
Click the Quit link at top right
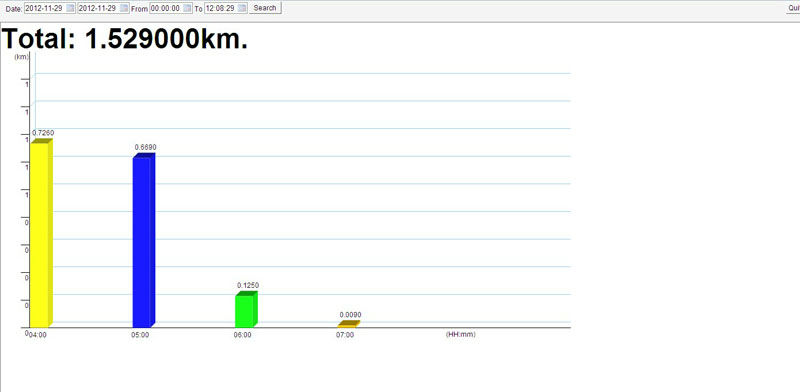(x=794, y=8)
